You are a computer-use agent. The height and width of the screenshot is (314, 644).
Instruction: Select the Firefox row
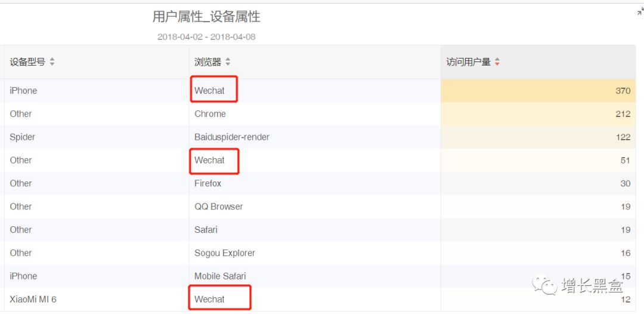208,184
